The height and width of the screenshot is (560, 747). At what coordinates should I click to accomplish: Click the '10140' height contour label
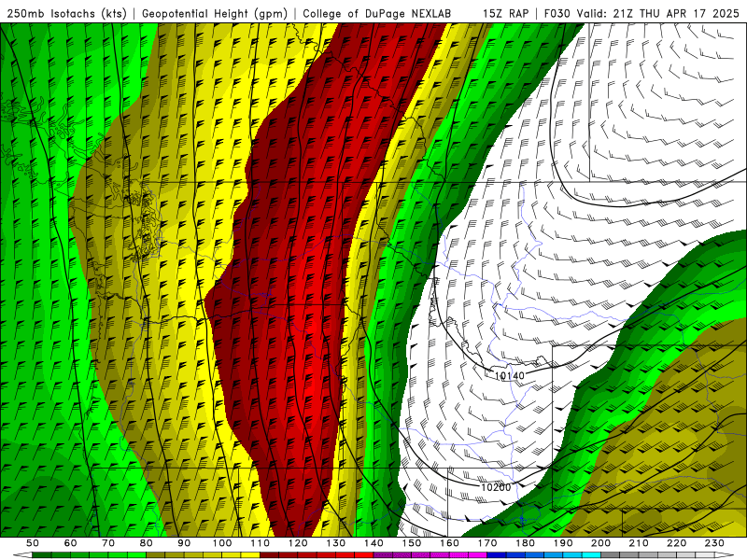point(509,376)
